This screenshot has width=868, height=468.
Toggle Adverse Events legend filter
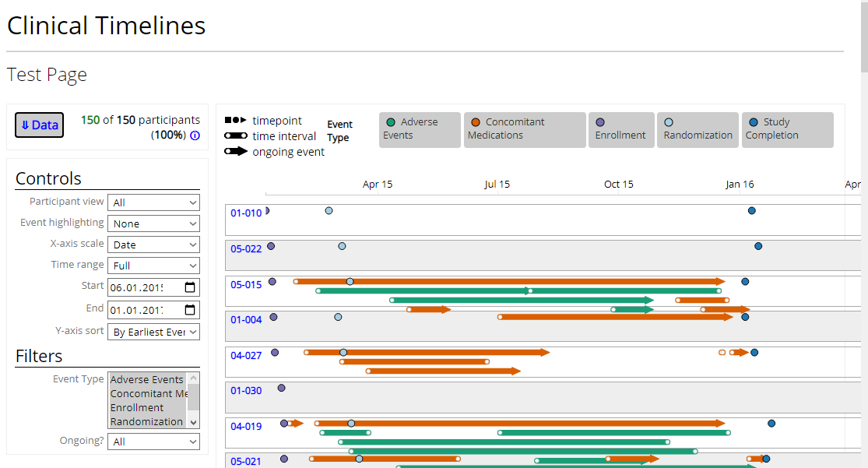pos(420,129)
